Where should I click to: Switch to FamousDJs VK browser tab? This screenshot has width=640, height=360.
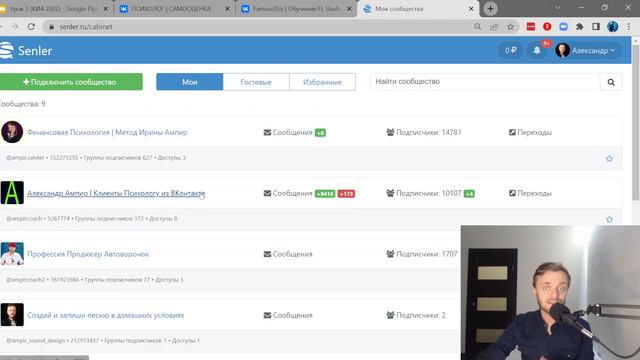(x=296, y=9)
